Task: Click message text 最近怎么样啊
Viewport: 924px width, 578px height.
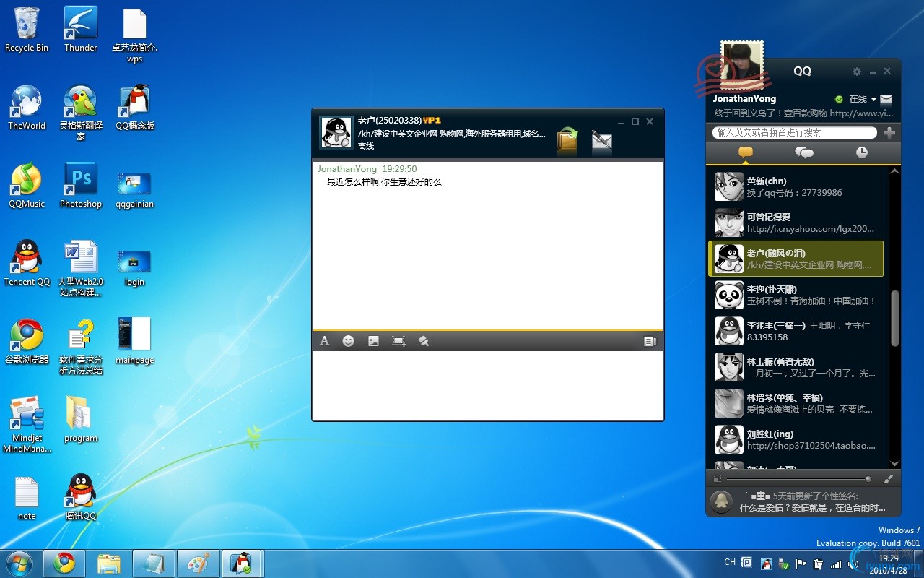Action: (384, 182)
